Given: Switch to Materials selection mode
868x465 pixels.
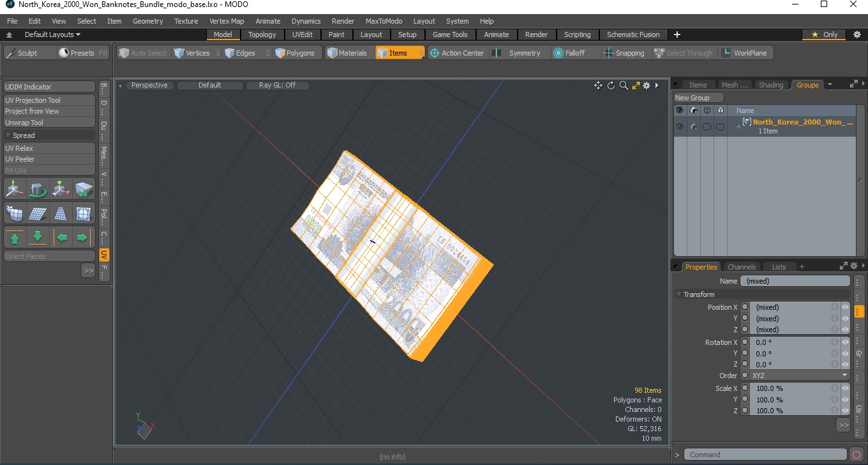Looking at the screenshot, I should point(348,53).
